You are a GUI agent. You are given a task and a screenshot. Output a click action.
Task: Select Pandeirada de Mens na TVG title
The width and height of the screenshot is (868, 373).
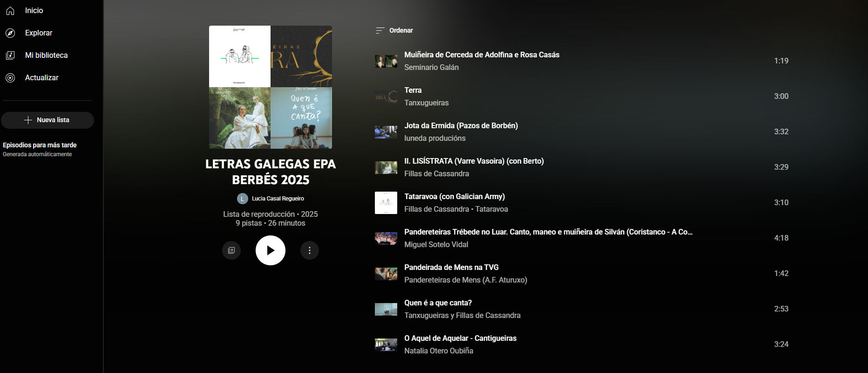pos(451,268)
